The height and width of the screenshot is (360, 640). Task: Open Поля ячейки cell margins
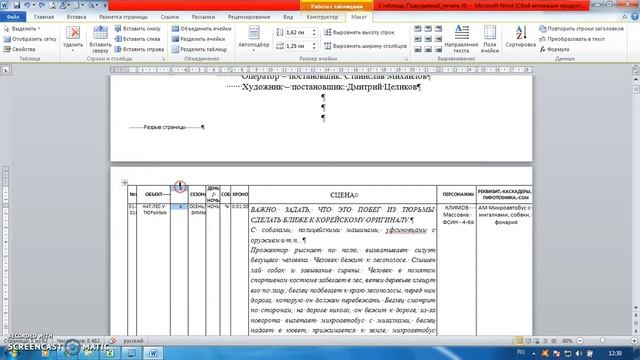[490, 39]
